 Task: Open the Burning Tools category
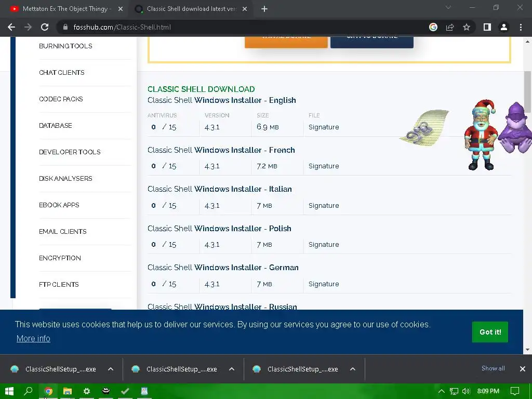click(65, 46)
